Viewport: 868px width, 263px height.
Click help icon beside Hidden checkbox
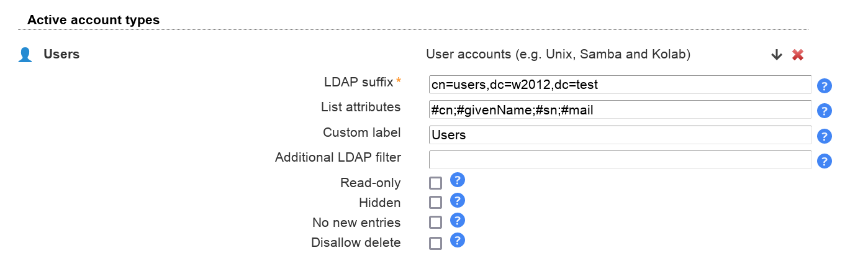pyautogui.click(x=458, y=200)
